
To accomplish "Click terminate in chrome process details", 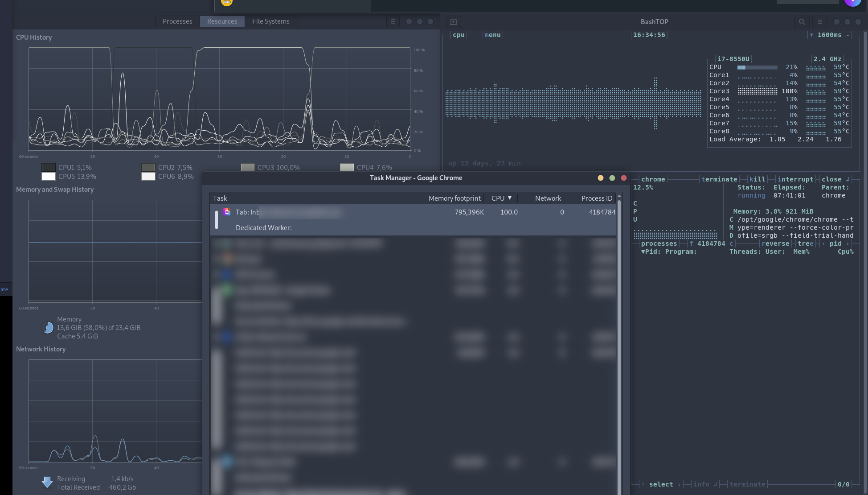I will coord(719,179).
